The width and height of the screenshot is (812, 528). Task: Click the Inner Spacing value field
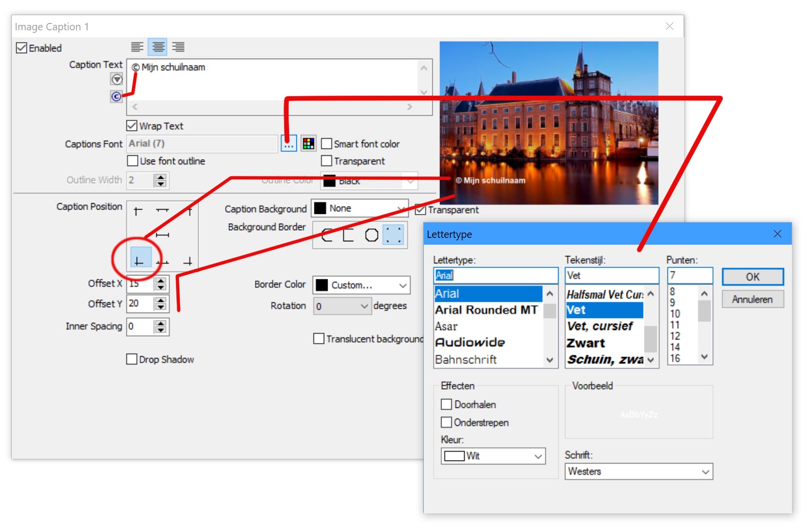[x=141, y=326]
